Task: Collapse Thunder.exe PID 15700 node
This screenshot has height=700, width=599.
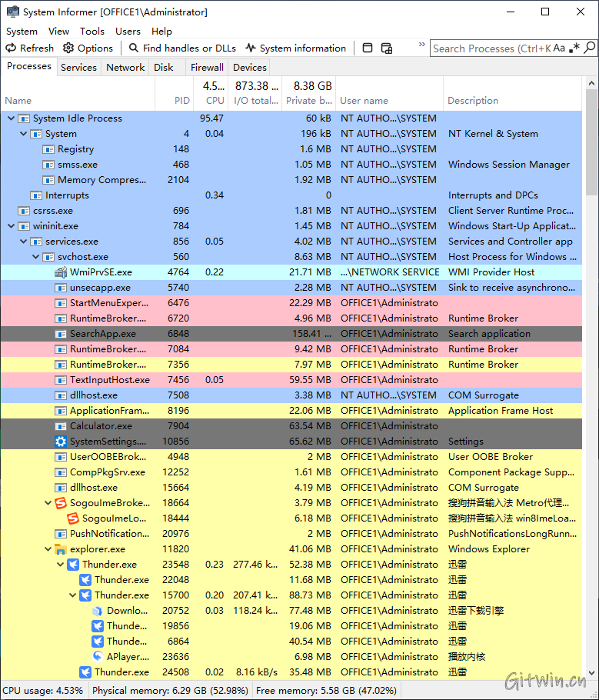Action: (x=73, y=595)
